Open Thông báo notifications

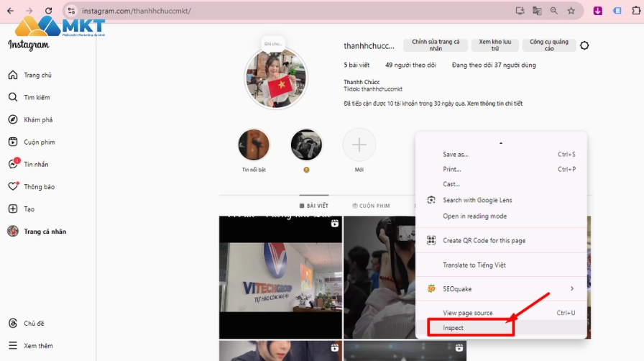pos(31,187)
